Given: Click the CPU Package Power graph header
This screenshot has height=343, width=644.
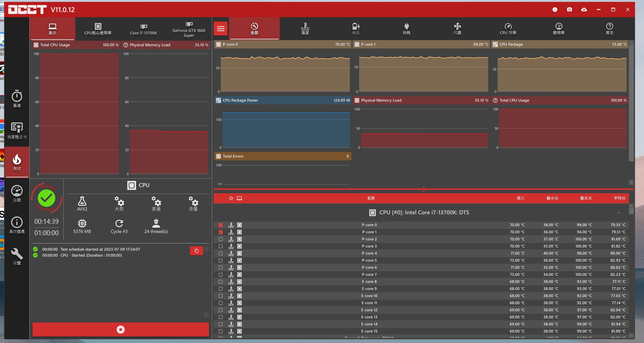Looking at the screenshot, I should click(283, 100).
